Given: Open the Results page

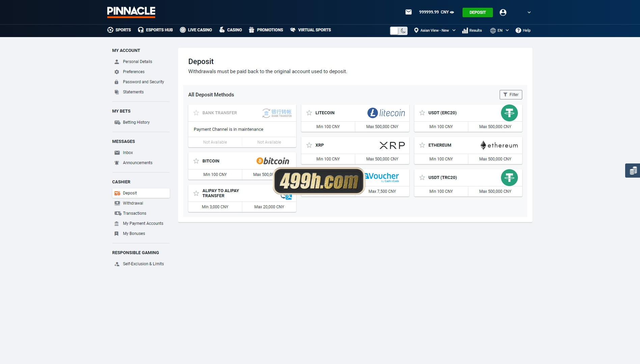Looking at the screenshot, I should coord(472,30).
